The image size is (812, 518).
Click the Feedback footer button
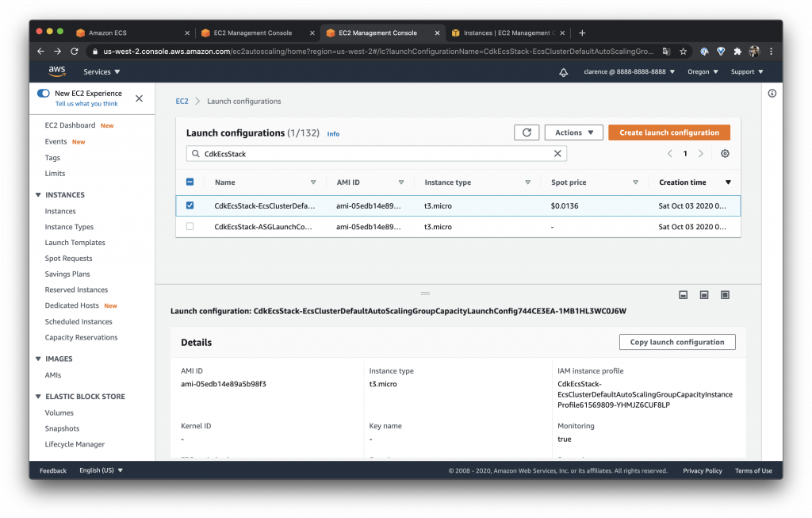click(x=53, y=470)
